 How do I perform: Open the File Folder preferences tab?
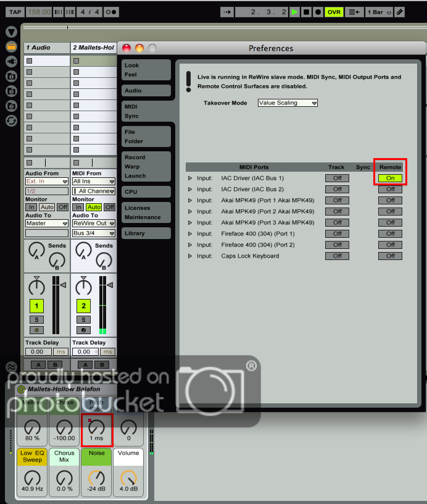tap(146, 136)
